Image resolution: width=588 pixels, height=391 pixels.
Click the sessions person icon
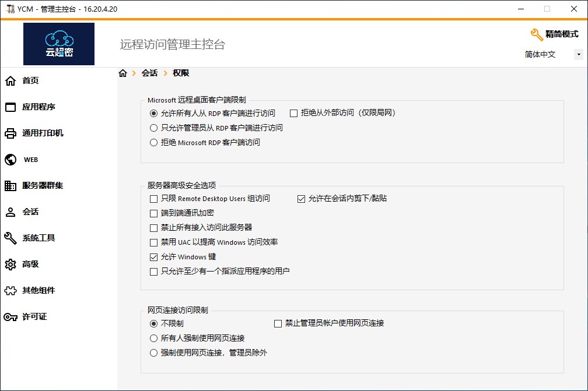(x=10, y=212)
